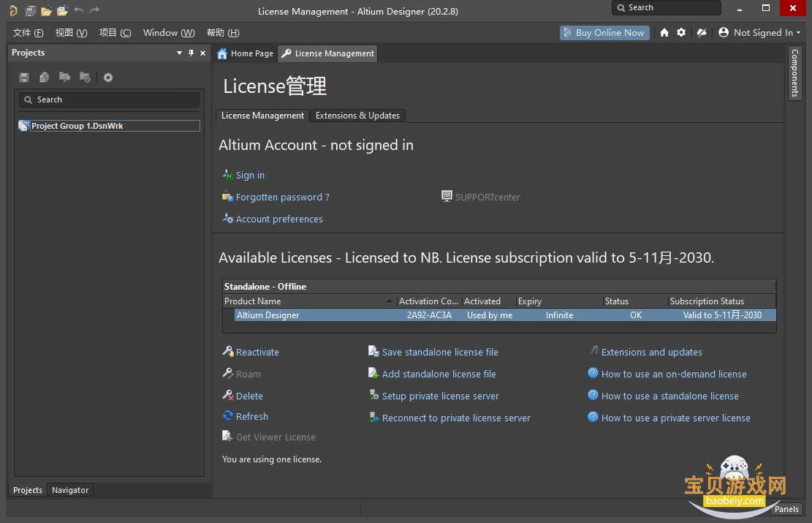Open the Window (W) menu
The height and width of the screenshot is (523, 812).
[x=169, y=33]
